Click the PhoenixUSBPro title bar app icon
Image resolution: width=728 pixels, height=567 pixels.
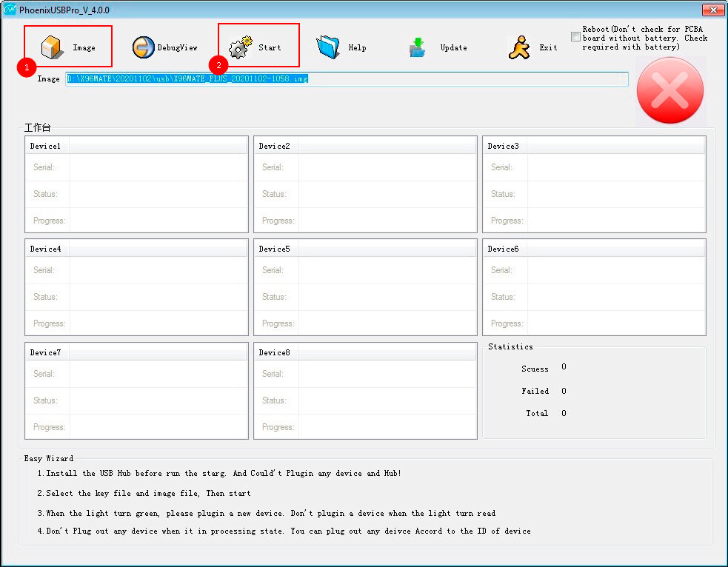tap(10, 10)
